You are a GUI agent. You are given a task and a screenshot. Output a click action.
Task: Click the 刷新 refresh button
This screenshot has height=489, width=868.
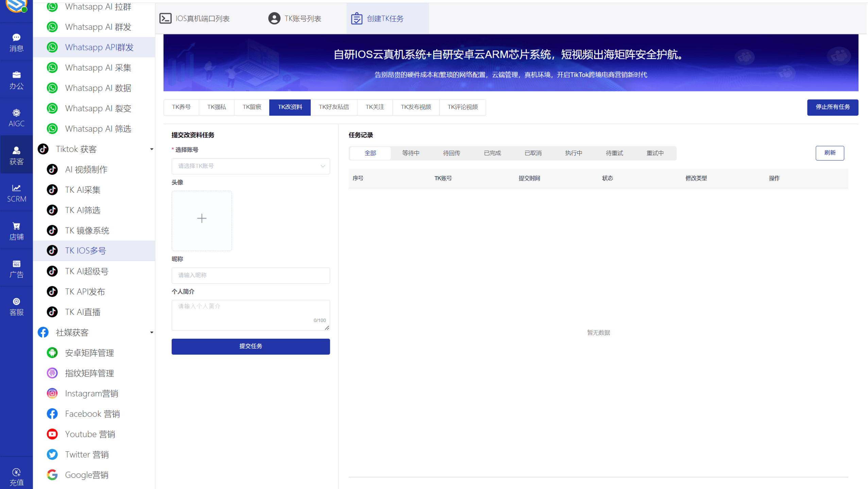point(830,153)
